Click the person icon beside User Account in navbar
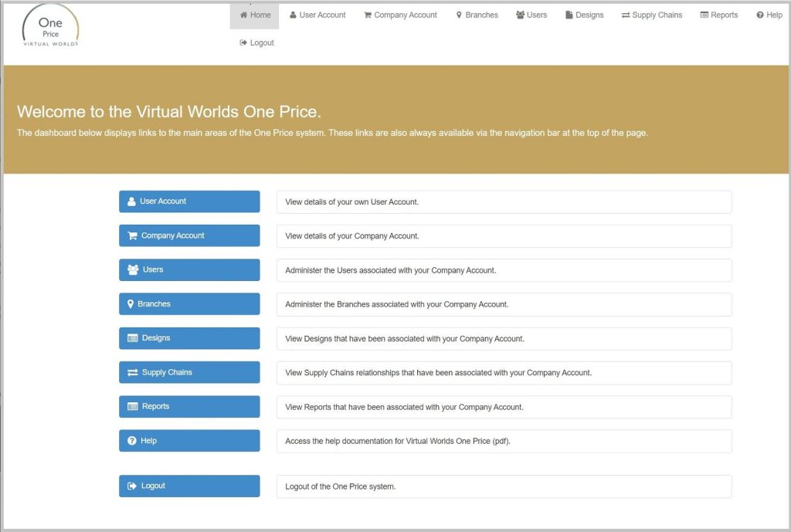Screen dimensions: 791x532 point(293,15)
